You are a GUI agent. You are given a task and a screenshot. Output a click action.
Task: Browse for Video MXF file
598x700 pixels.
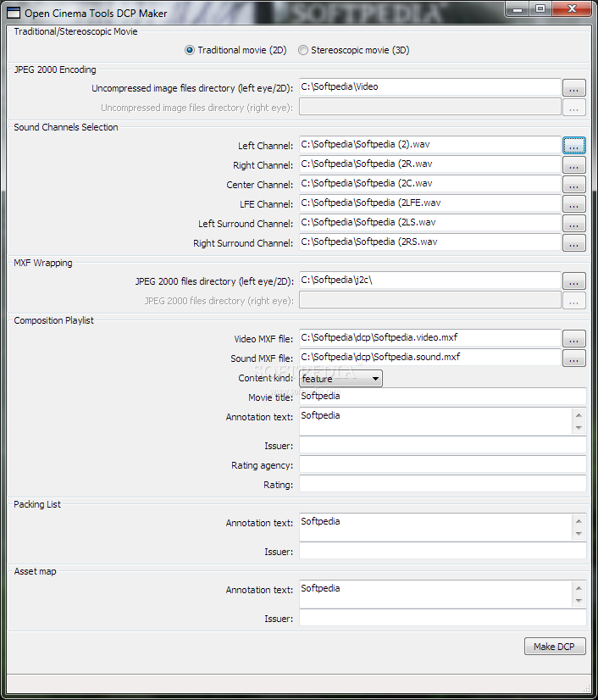574,339
